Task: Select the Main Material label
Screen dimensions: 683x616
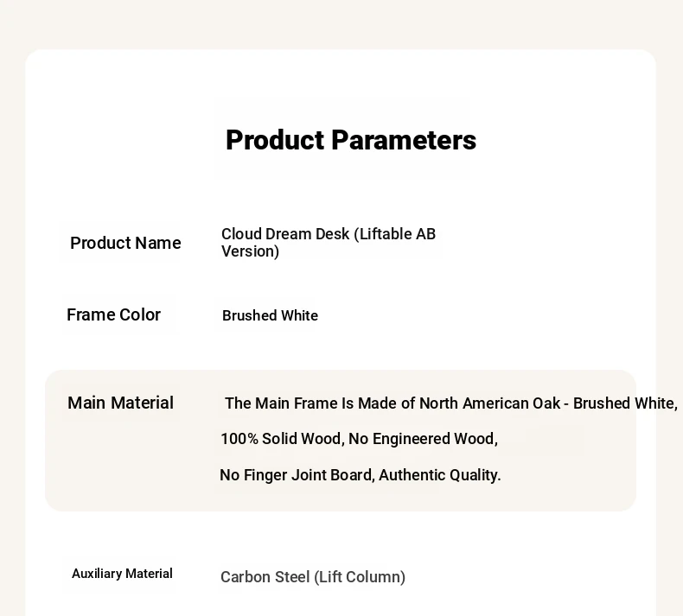Action: [x=121, y=403]
